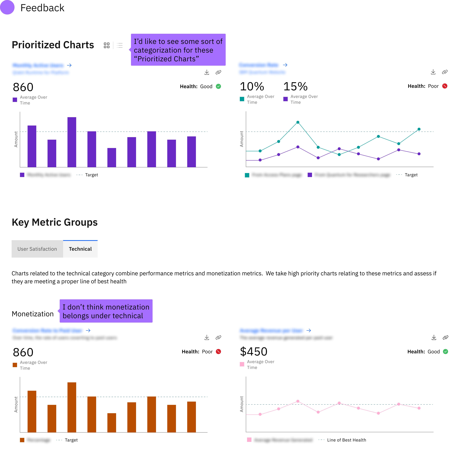The width and height of the screenshot is (476, 460).
Task: Open Average Revenue chart arrow link
Action: coord(309,331)
